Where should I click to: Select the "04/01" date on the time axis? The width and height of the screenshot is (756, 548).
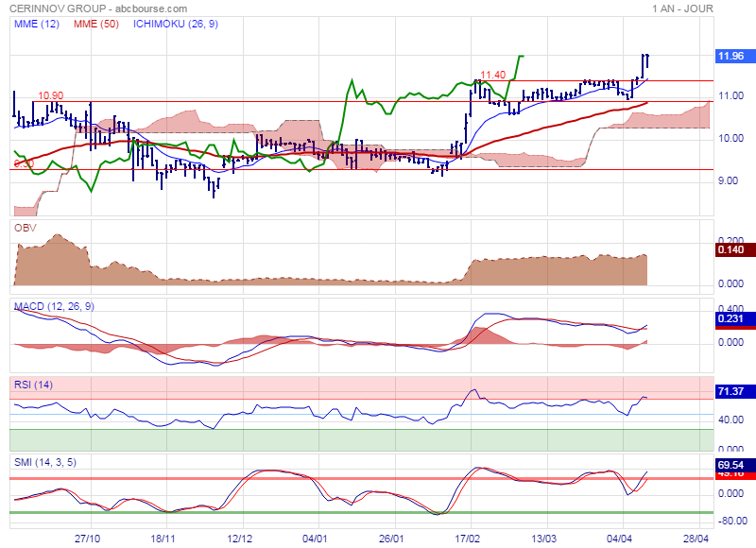(315, 539)
